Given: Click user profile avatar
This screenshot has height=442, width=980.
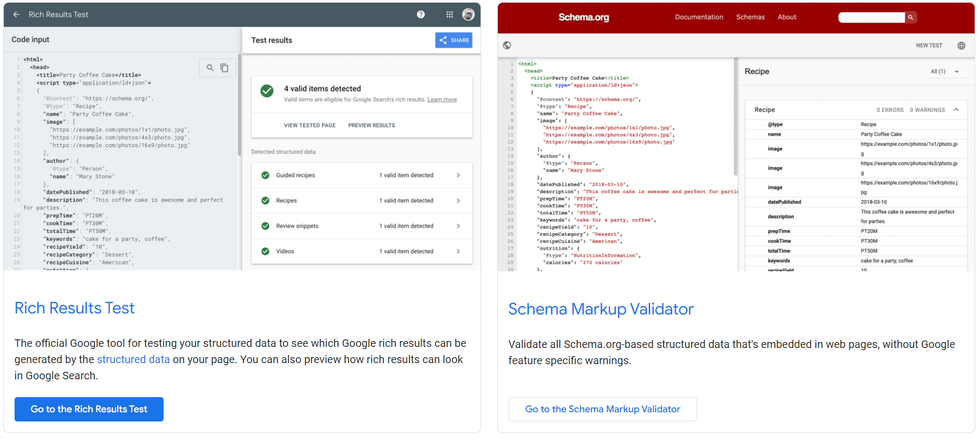Looking at the screenshot, I should click(468, 15).
